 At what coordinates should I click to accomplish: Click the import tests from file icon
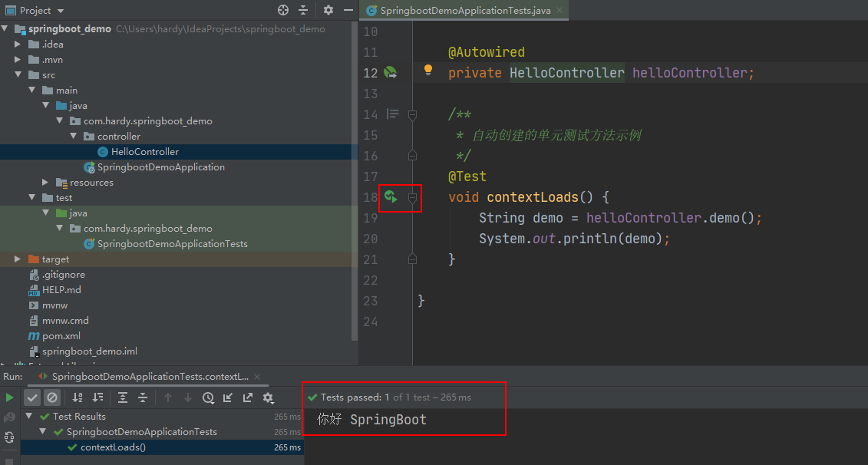[x=227, y=397]
